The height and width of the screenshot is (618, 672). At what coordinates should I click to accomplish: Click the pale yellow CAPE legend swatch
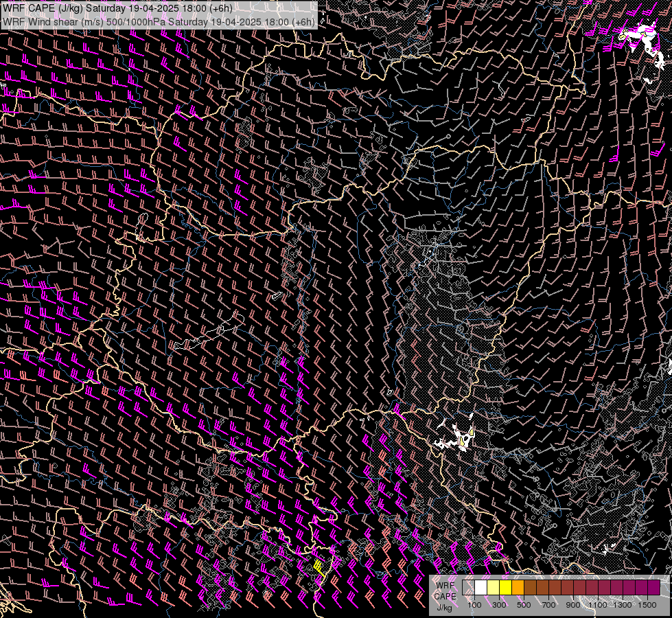(494, 587)
